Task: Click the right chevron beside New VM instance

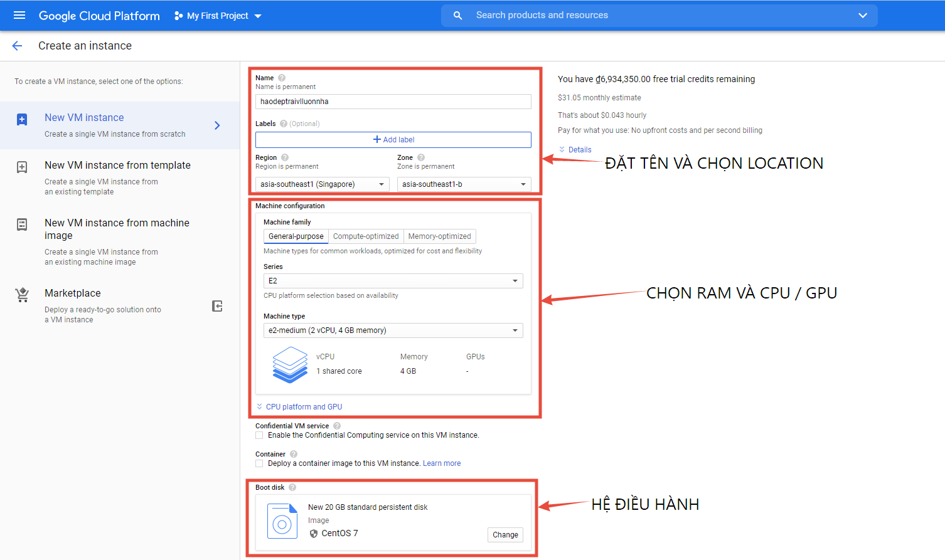Action: (x=217, y=125)
